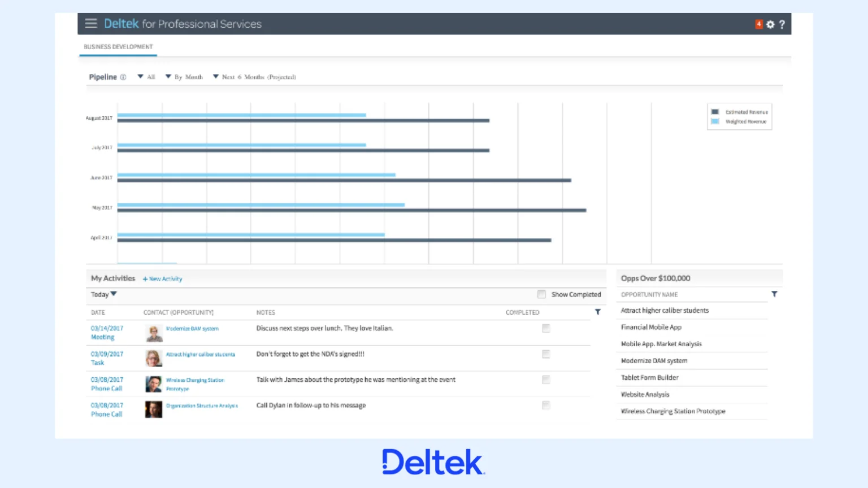This screenshot has height=488, width=868.
Task: Click the Pipeline info icon
Action: point(123,77)
